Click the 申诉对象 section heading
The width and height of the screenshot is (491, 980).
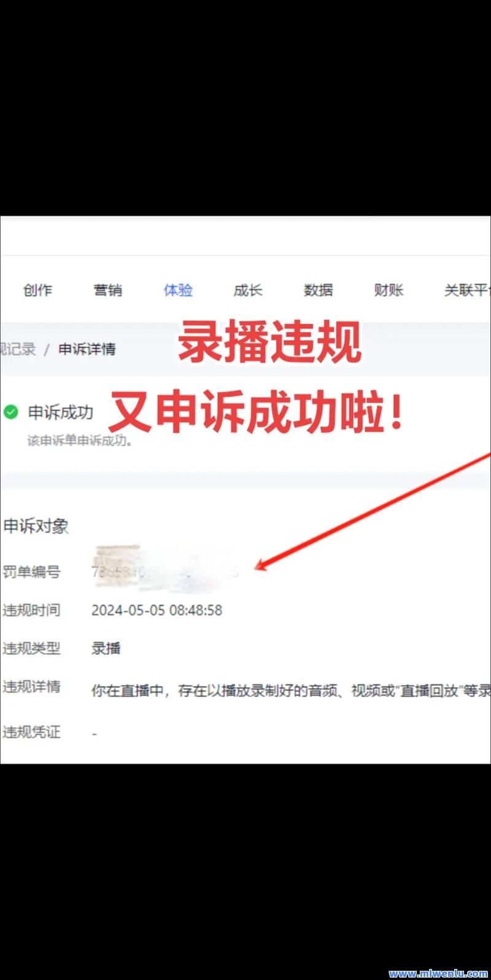click(x=36, y=527)
